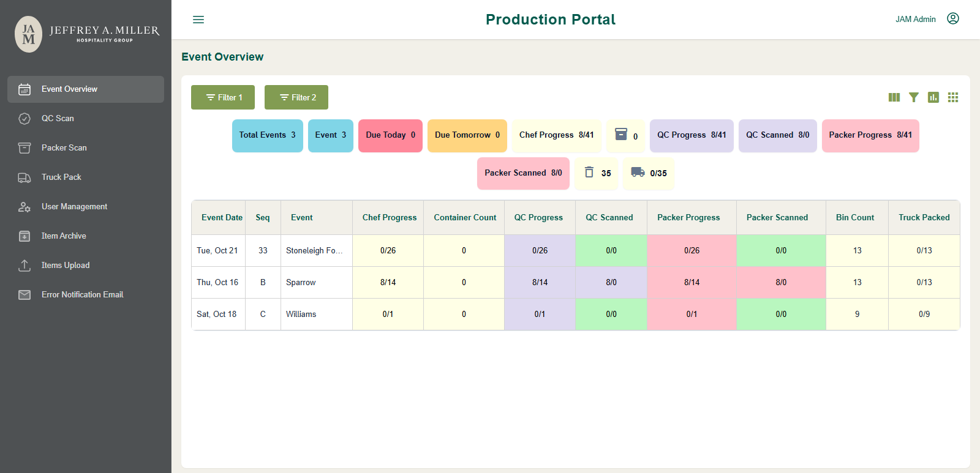
Task: Open the bar chart view icon
Action: pos(933,97)
